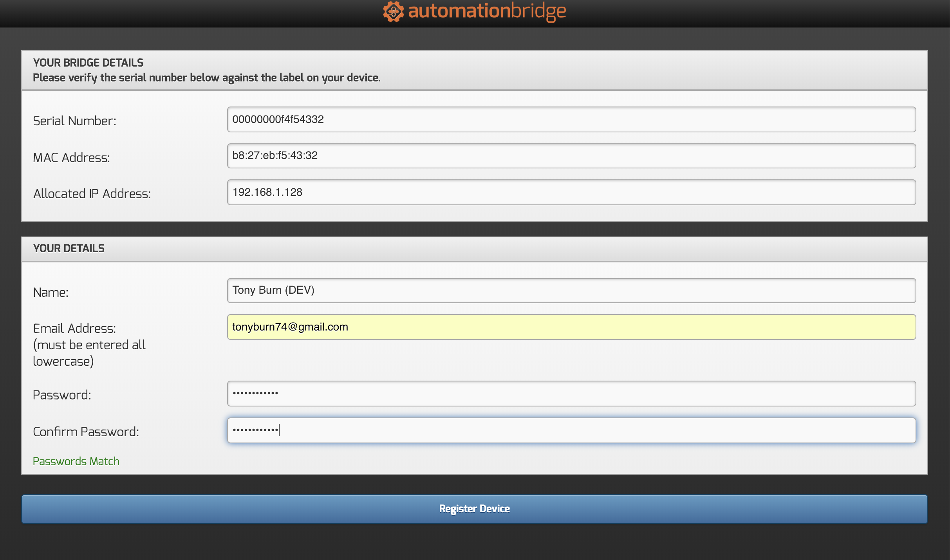Click the MAC Address label
This screenshot has height=560, width=950.
[x=71, y=157]
